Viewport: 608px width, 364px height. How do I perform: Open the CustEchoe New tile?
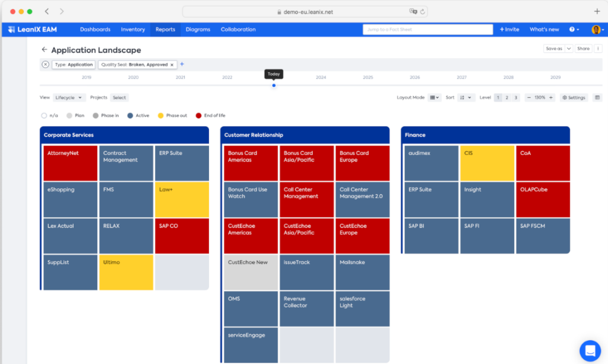click(251, 272)
